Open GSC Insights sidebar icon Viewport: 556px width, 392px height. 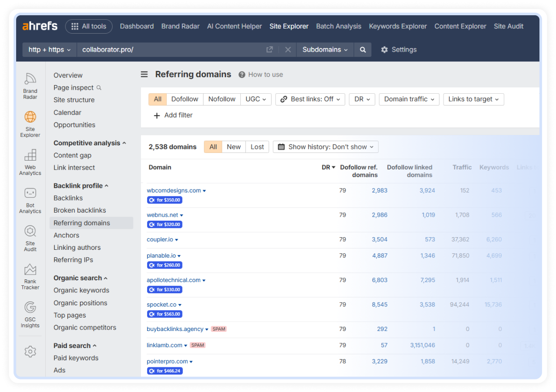tap(30, 314)
